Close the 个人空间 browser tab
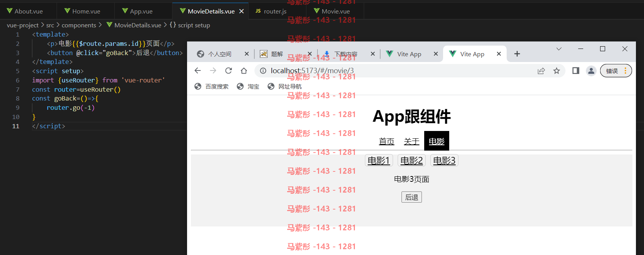Screen dimensions: 644x255 point(247,54)
